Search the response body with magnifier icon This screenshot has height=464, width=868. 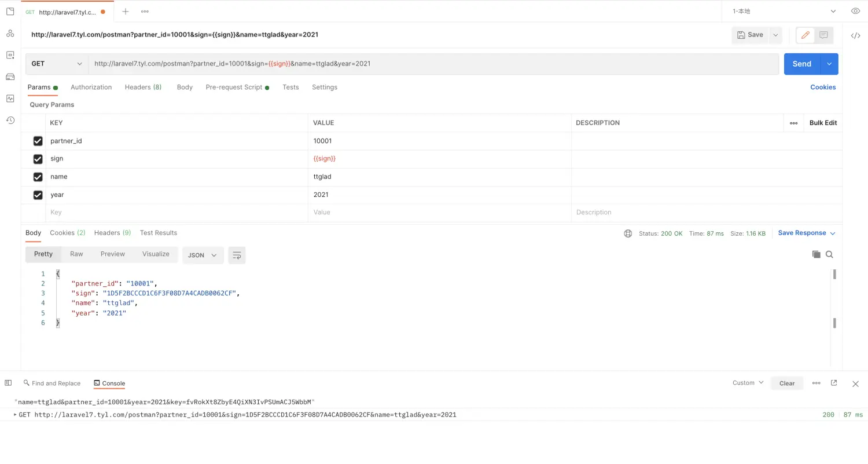tap(829, 254)
